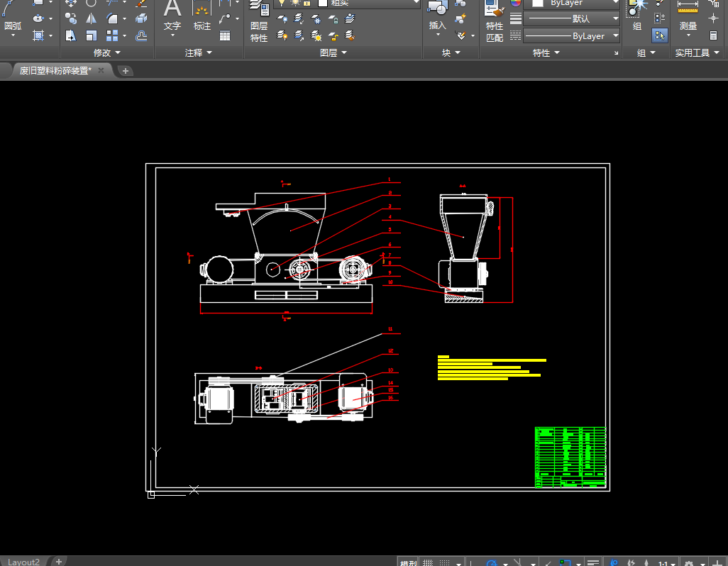Click the green title block table in drawing
This screenshot has width=728, height=566.
570,457
